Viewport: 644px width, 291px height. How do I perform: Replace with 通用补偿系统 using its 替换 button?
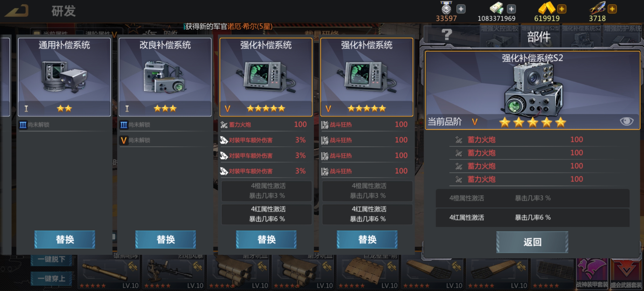[65, 239]
